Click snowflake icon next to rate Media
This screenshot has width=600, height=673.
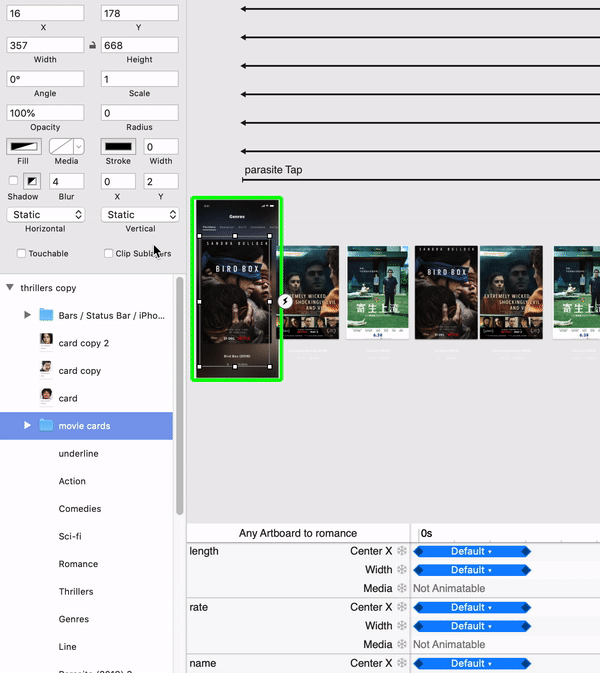tap(402, 644)
